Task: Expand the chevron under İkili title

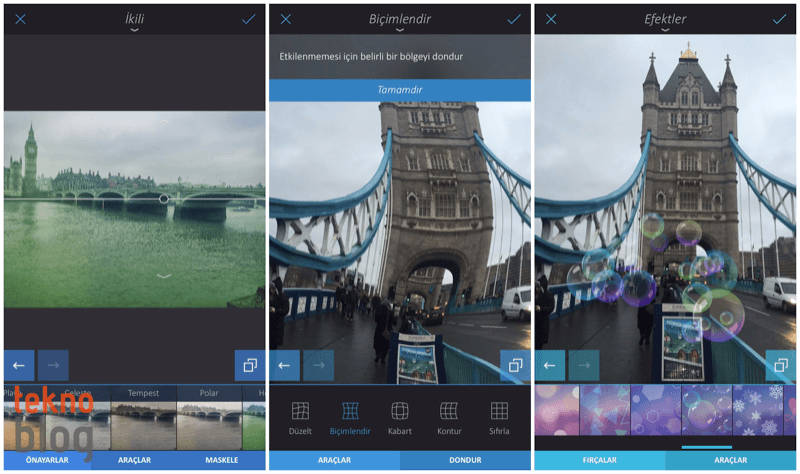Action: [134, 31]
